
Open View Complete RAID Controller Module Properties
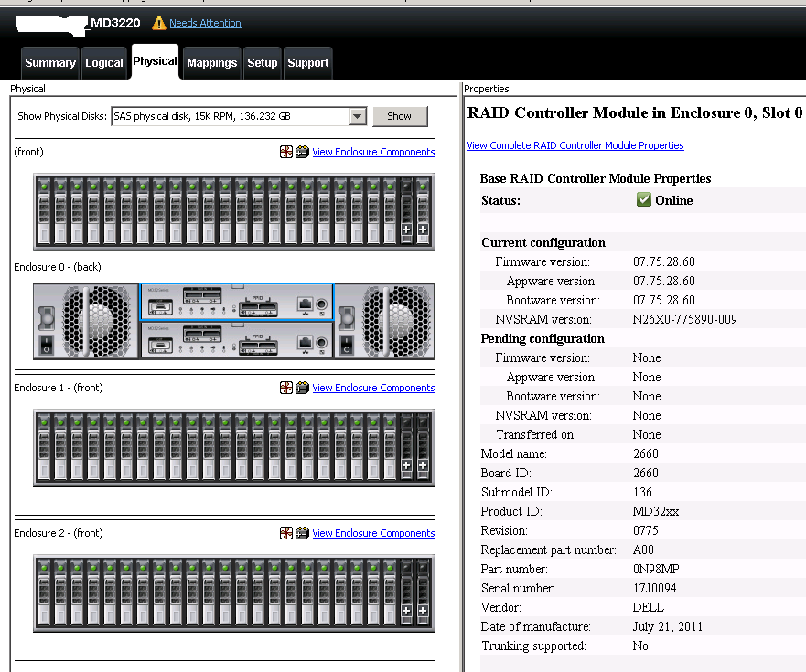(x=575, y=145)
